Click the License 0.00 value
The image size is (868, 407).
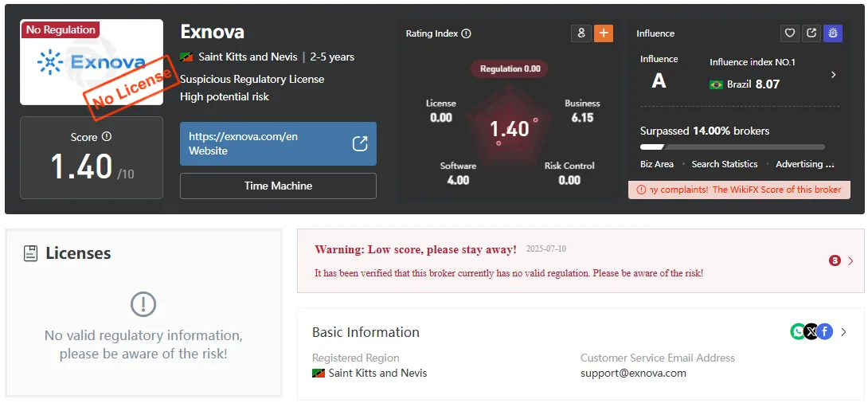point(440,117)
